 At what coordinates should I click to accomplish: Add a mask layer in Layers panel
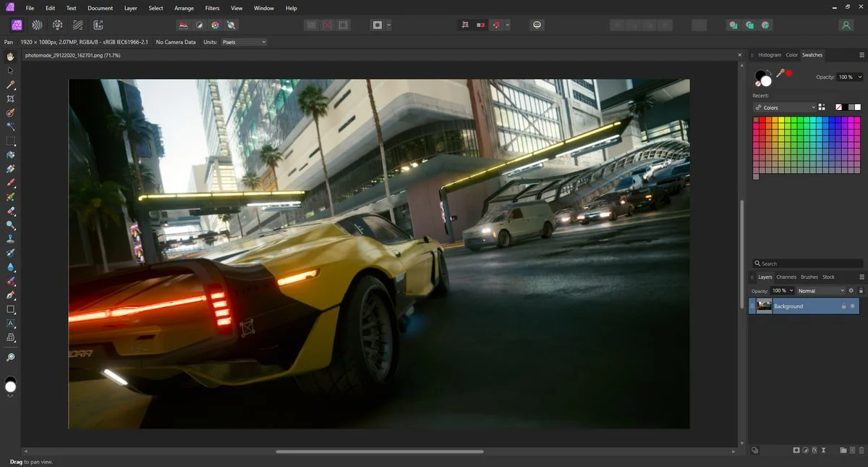[796, 450]
